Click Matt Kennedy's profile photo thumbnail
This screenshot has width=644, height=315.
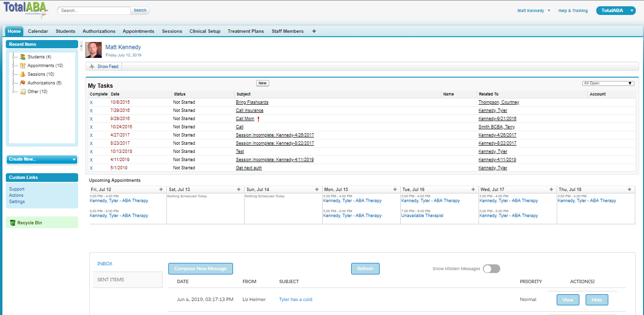[94, 50]
